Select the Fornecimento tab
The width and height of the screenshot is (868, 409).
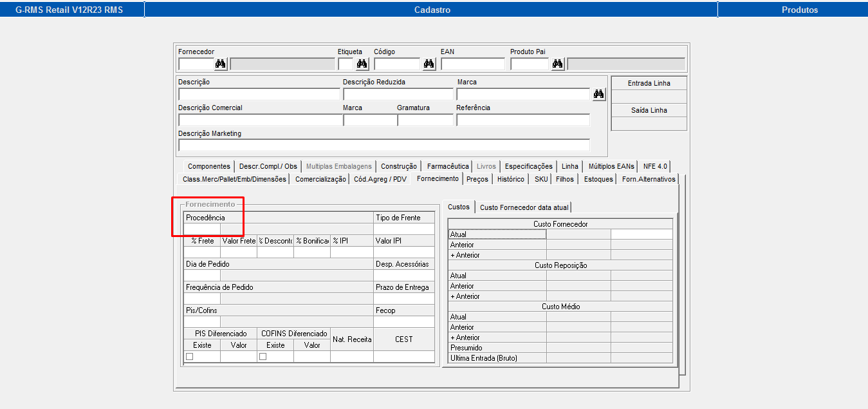tap(438, 178)
